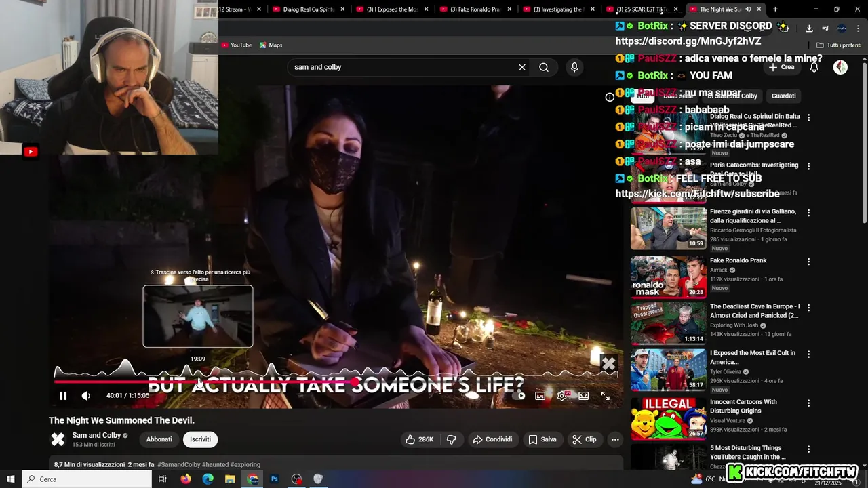
Task: Mute the 'The Night We Summoned' tab audio
Action: pyautogui.click(x=748, y=9)
